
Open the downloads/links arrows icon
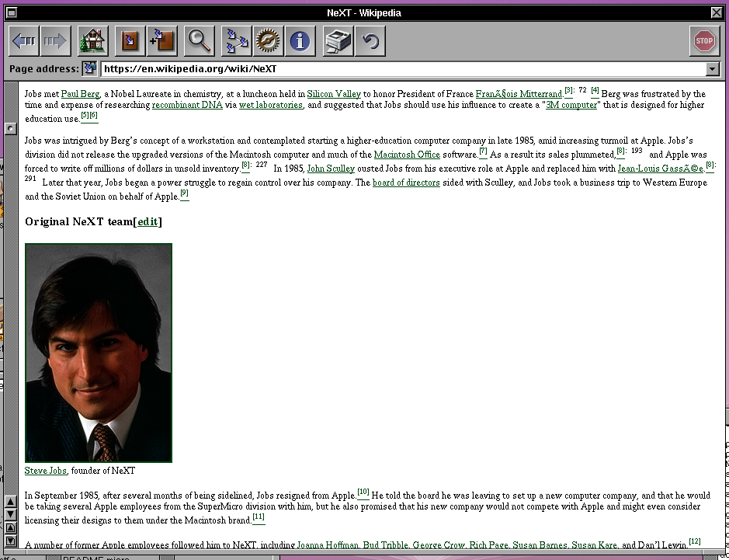pos(236,41)
